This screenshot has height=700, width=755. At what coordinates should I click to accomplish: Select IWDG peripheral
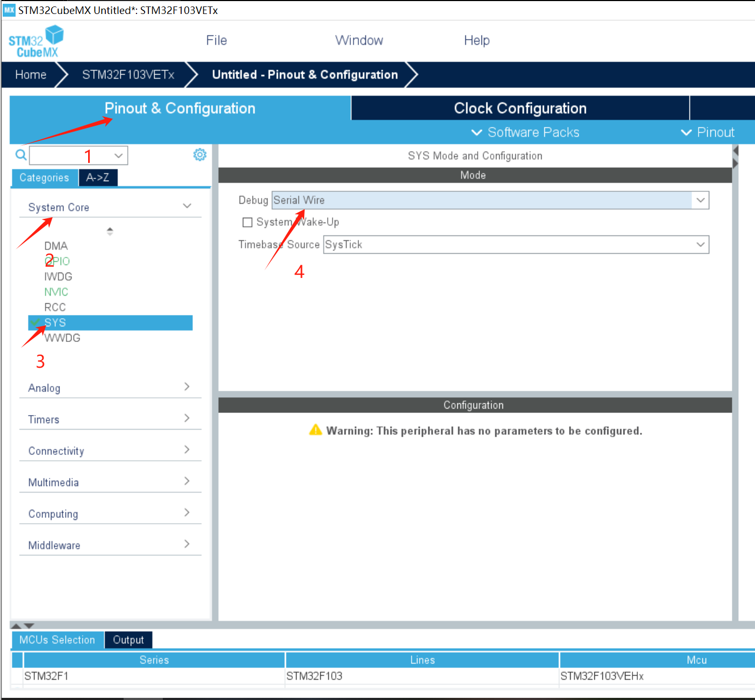coord(58,276)
